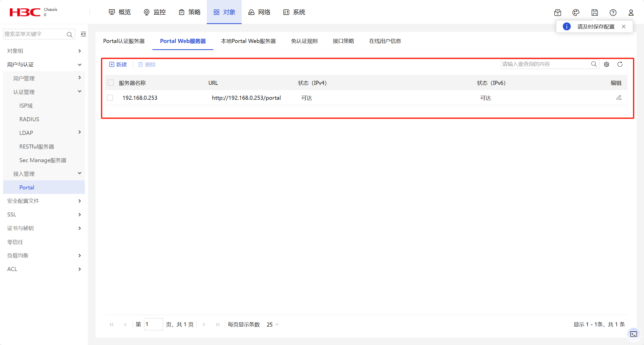Click the table settings gear icon
This screenshot has width=644, height=345.
click(x=607, y=64)
